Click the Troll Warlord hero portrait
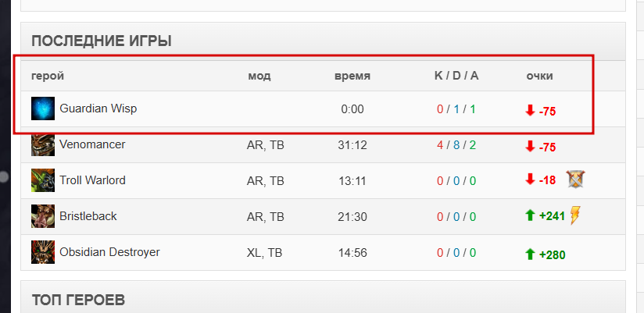Viewport: 644px width, 313px height. tap(43, 180)
